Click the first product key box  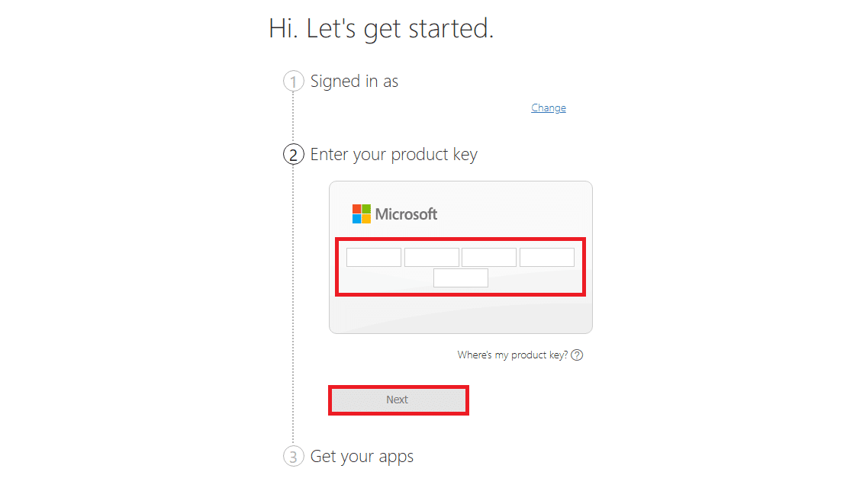click(x=374, y=258)
